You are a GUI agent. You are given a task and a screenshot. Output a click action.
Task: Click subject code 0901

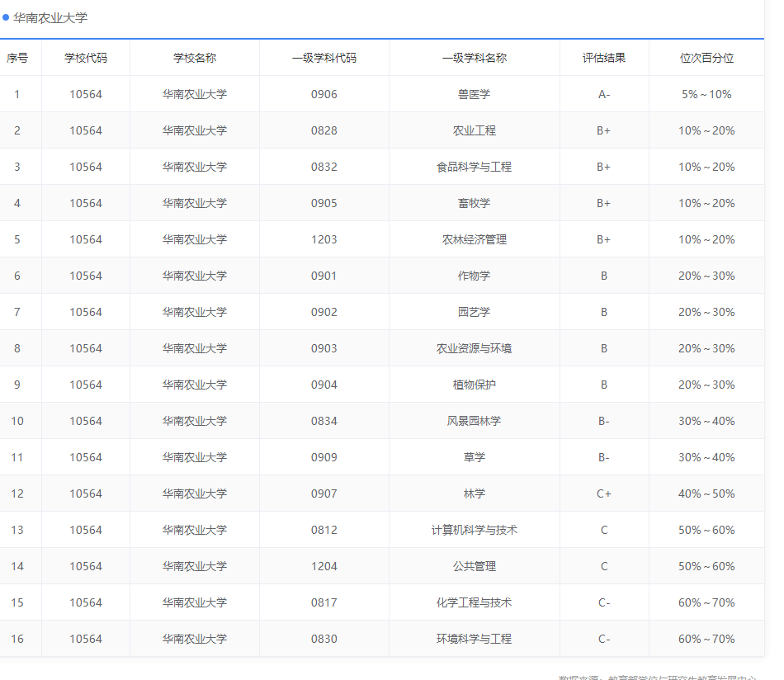coord(324,276)
